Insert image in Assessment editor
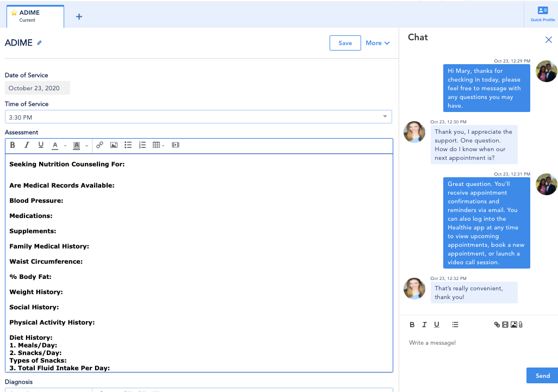 pos(114,145)
